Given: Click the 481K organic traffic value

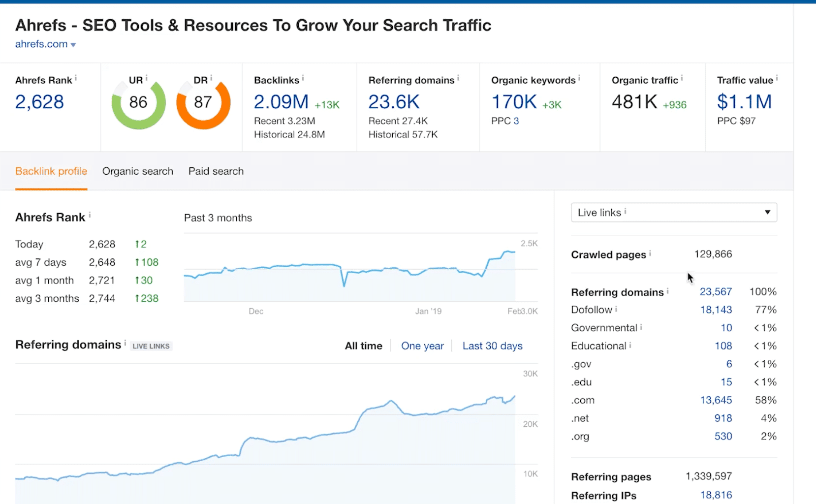Looking at the screenshot, I should coord(634,102).
